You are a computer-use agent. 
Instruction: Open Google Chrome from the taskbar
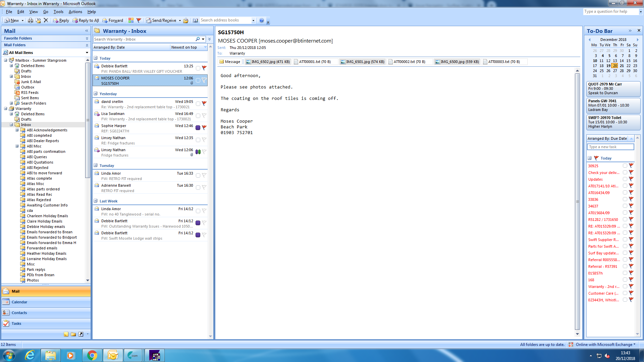coord(92,355)
